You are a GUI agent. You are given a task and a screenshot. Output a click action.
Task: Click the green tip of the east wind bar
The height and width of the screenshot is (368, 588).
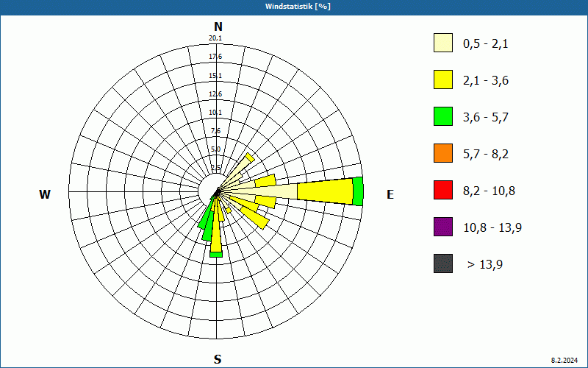358,191
